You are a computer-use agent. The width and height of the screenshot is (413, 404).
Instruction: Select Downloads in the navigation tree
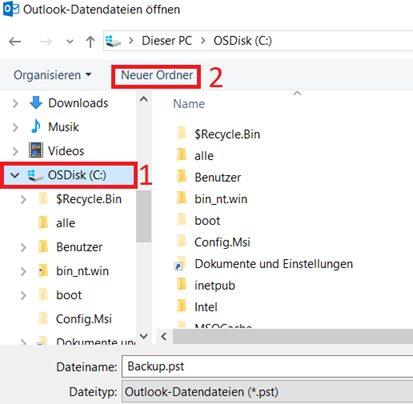[78, 103]
